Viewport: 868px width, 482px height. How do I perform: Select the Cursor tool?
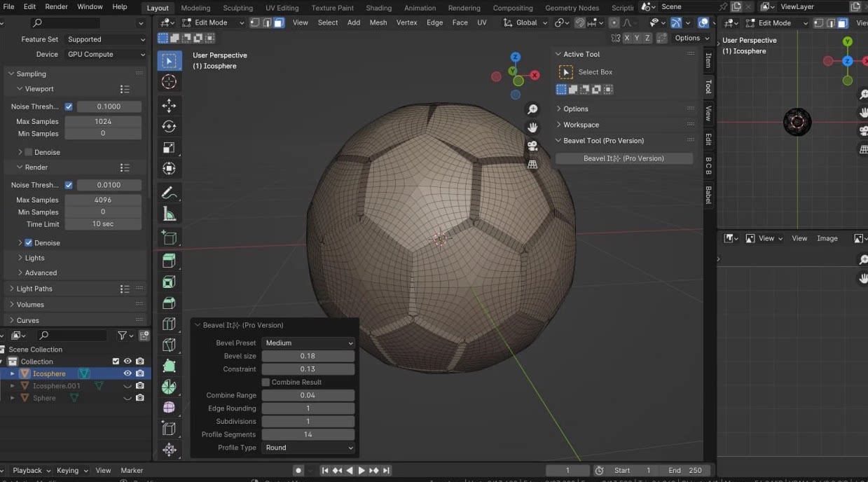point(169,82)
